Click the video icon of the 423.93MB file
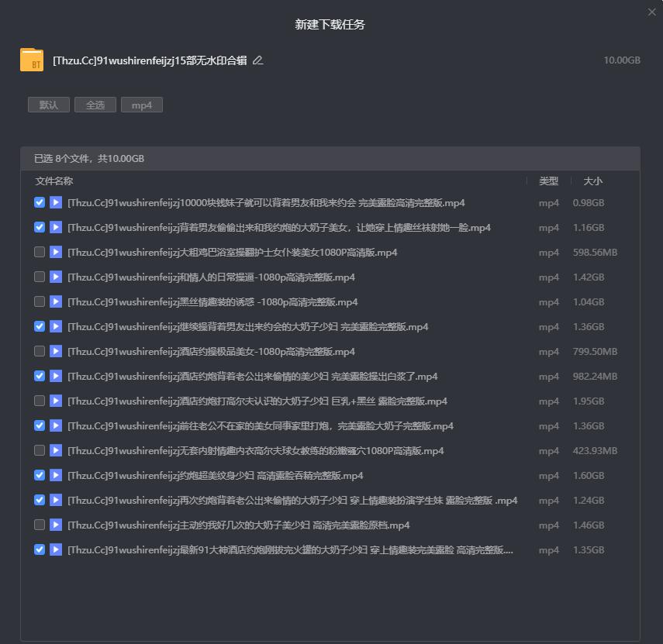 pyautogui.click(x=56, y=451)
